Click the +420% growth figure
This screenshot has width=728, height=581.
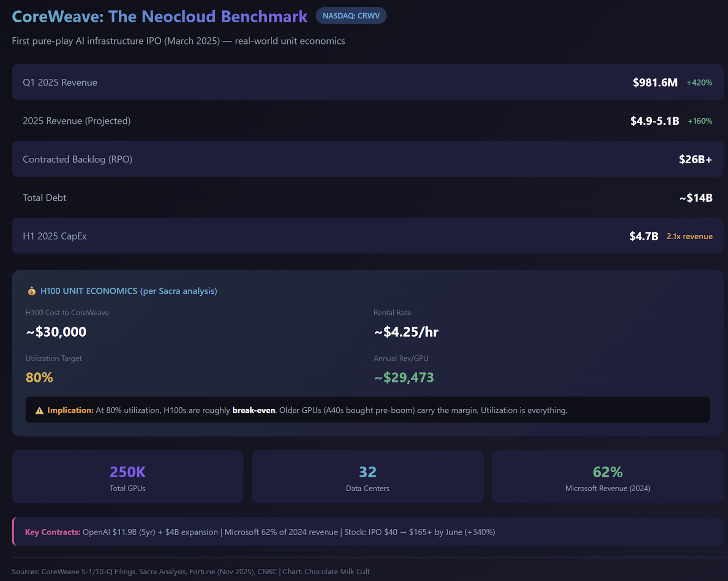pyautogui.click(x=699, y=83)
